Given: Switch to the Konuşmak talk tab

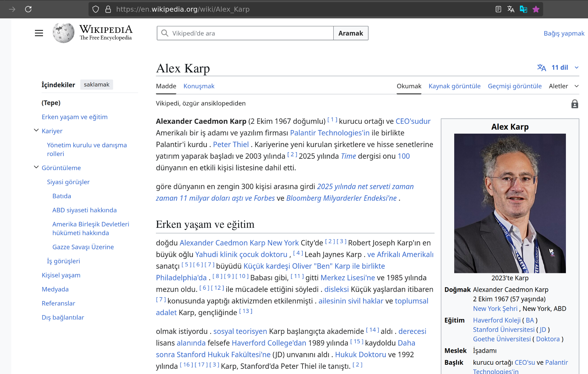Looking at the screenshot, I should point(199,86).
